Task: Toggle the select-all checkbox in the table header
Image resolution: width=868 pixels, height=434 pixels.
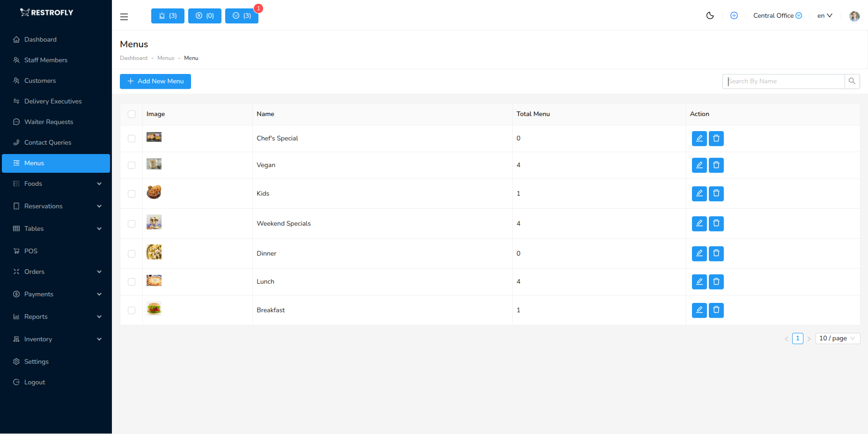Action: pyautogui.click(x=132, y=114)
